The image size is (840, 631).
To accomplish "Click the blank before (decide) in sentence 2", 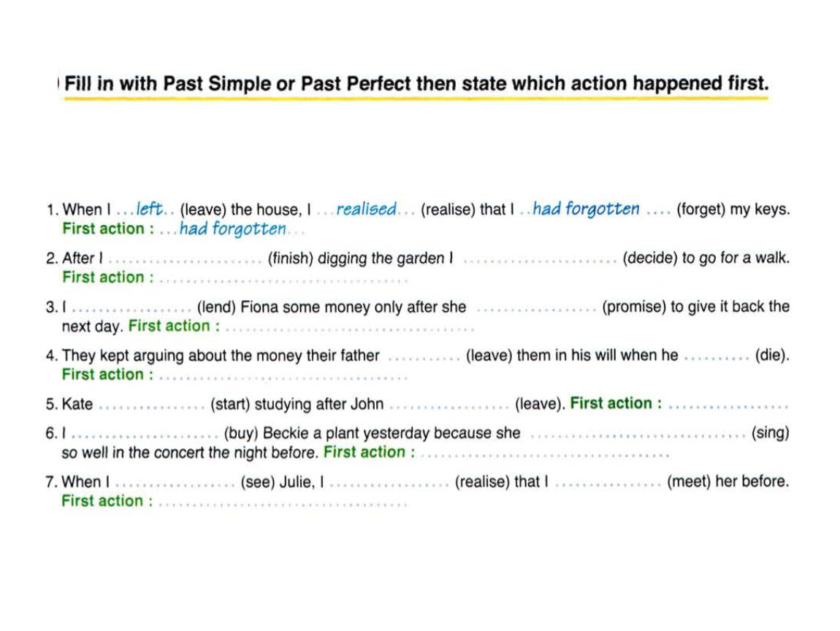I will click(x=540, y=260).
